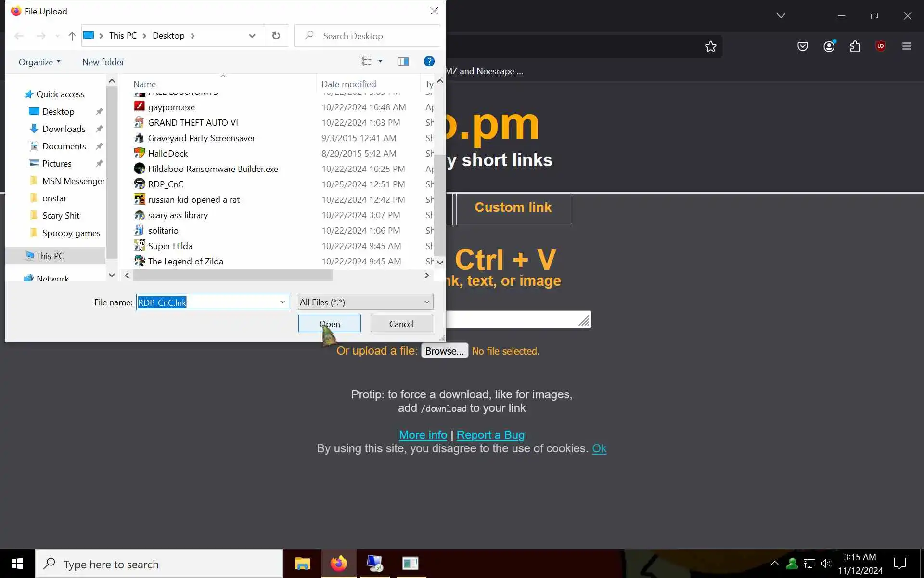
Task: Expand the File name history dropdown
Action: coord(282,302)
